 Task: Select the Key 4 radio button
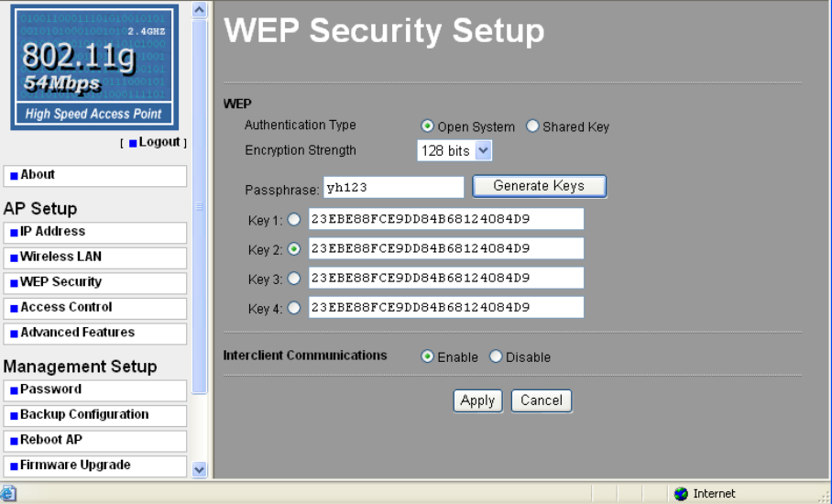(x=293, y=308)
